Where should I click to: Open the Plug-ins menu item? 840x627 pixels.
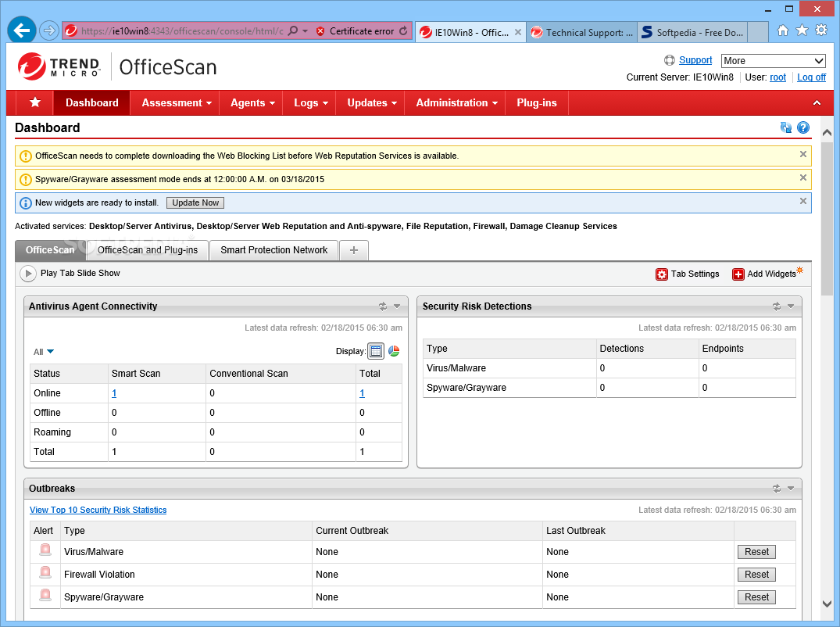536,103
